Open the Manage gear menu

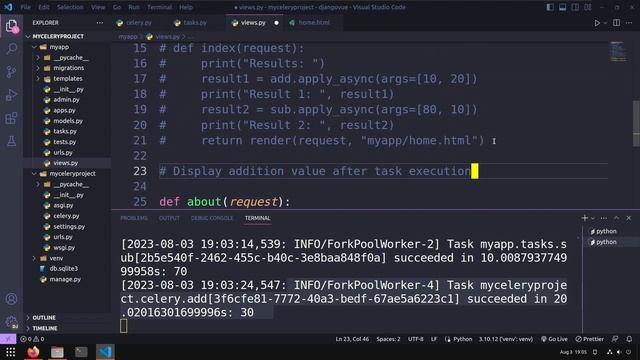[11, 322]
